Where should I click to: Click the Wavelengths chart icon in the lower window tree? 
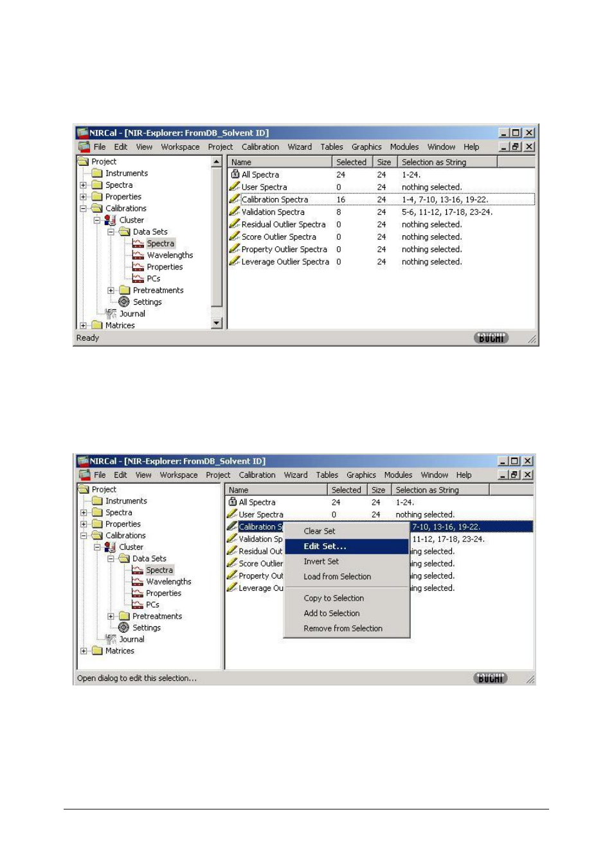[x=138, y=582]
